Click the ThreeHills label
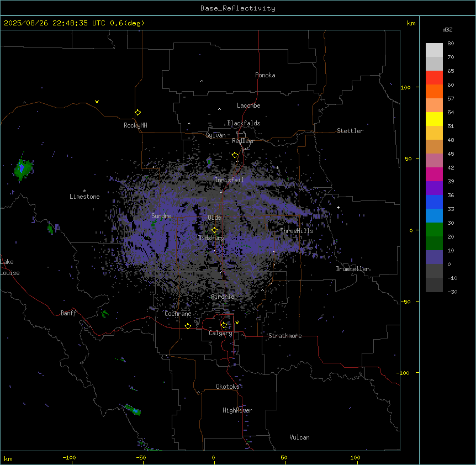Viewport: 476px width, 465px height. click(297, 231)
